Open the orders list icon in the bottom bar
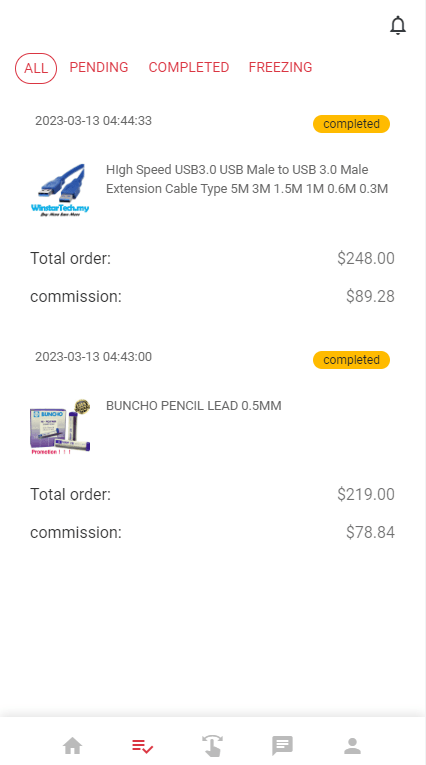The height and width of the screenshot is (765, 426). pyautogui.click(x=142, y=745)
